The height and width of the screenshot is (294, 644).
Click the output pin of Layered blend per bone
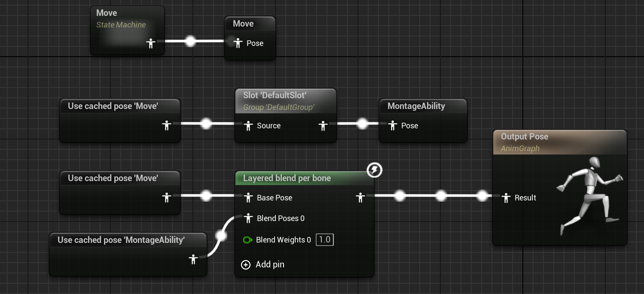coord(360,198)
